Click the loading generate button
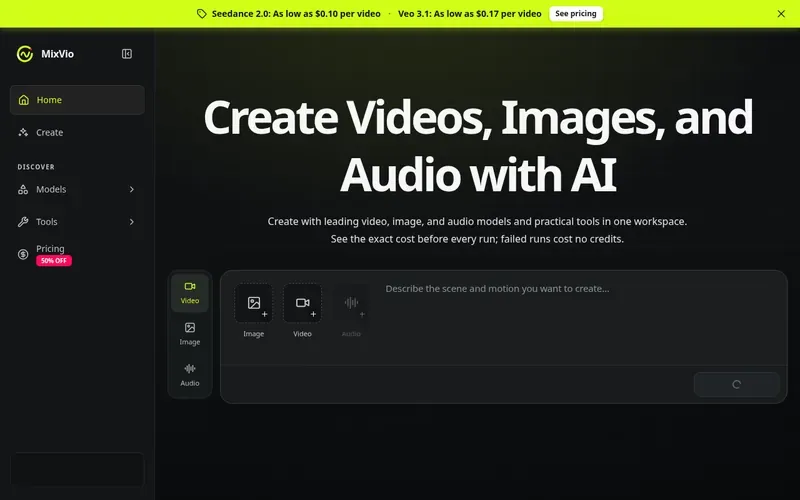The image size is (800, 500). 736,385
